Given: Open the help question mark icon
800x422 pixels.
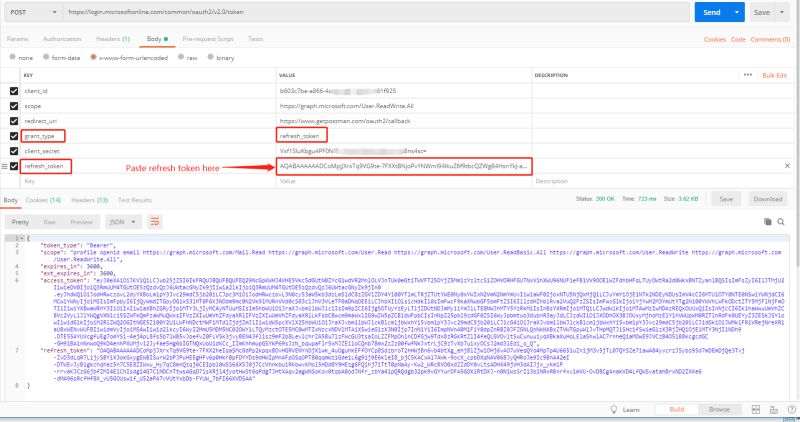Looking at the screenshot, I should coord(791,409).
